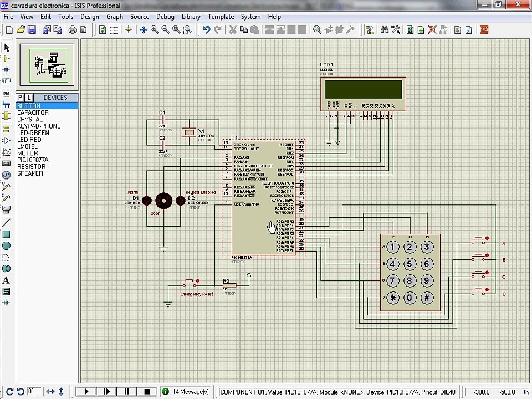Zoom out of the schematic
The width and height of the screenshot is (532, 399).
(x=166, y=30)
